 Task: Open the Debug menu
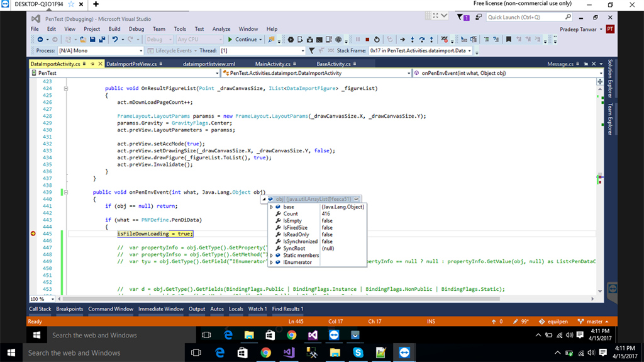tap(136, 29)
